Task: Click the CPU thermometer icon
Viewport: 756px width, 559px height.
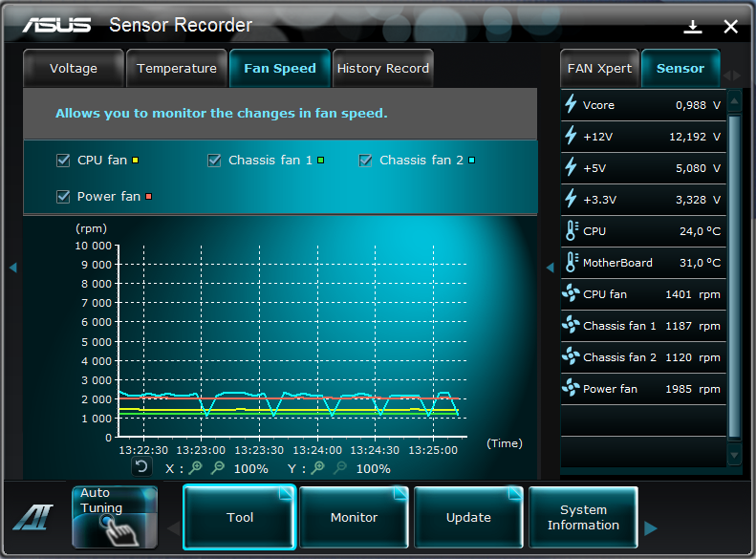Action: [572, 230]
